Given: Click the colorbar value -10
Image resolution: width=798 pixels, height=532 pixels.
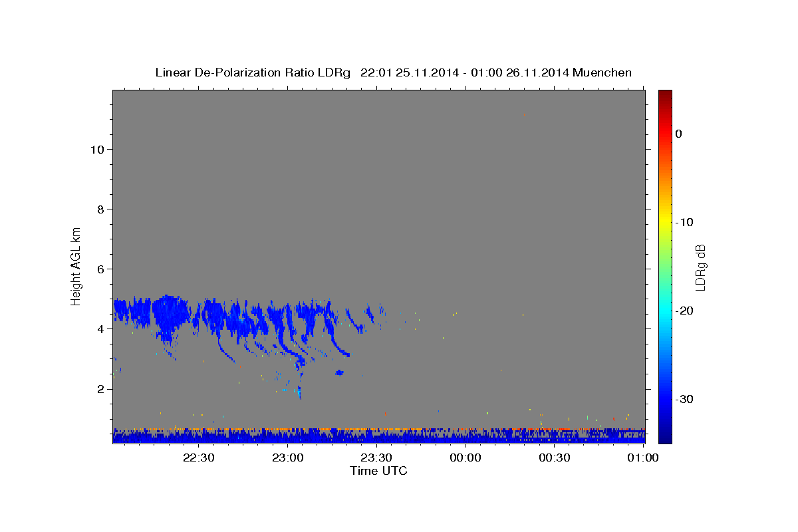Looking at the screenshot, I should click(685, 222).
